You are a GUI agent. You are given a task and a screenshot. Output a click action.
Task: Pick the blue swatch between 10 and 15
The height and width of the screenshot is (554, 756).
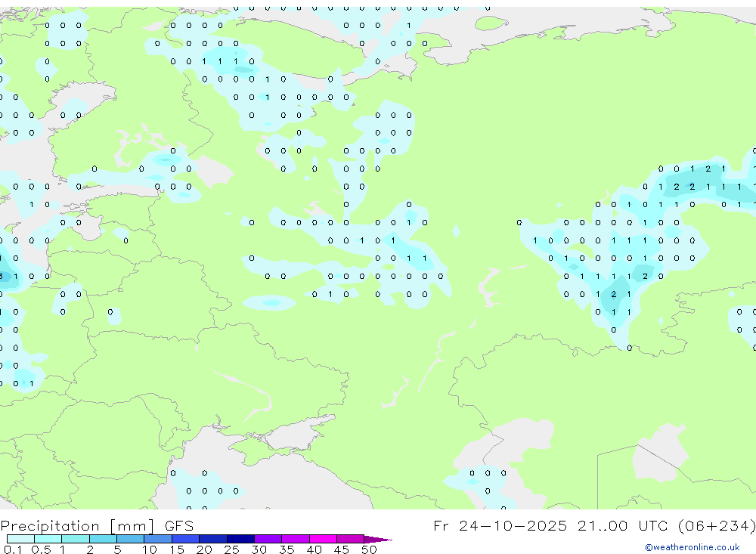(x=158, y=539)
